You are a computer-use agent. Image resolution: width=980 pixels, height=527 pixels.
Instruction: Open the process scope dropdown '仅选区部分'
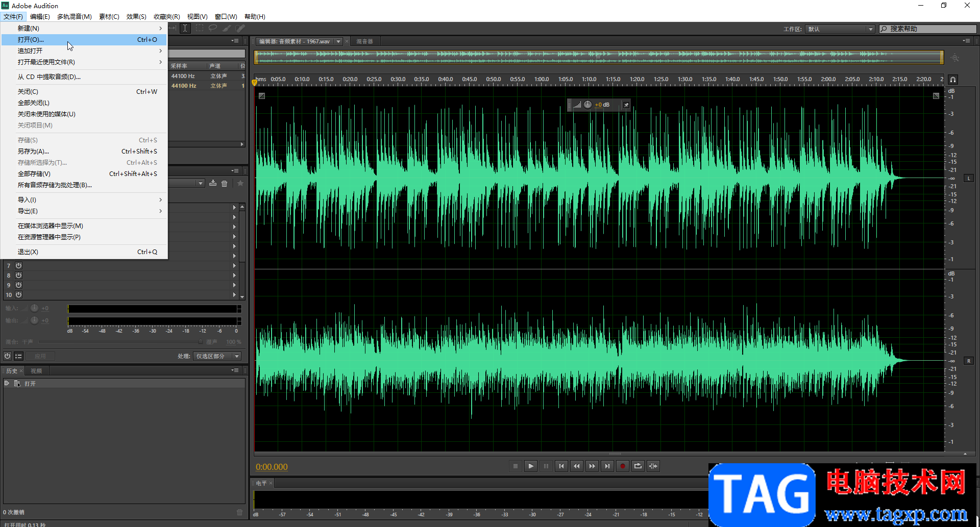[x=217, y=356]
